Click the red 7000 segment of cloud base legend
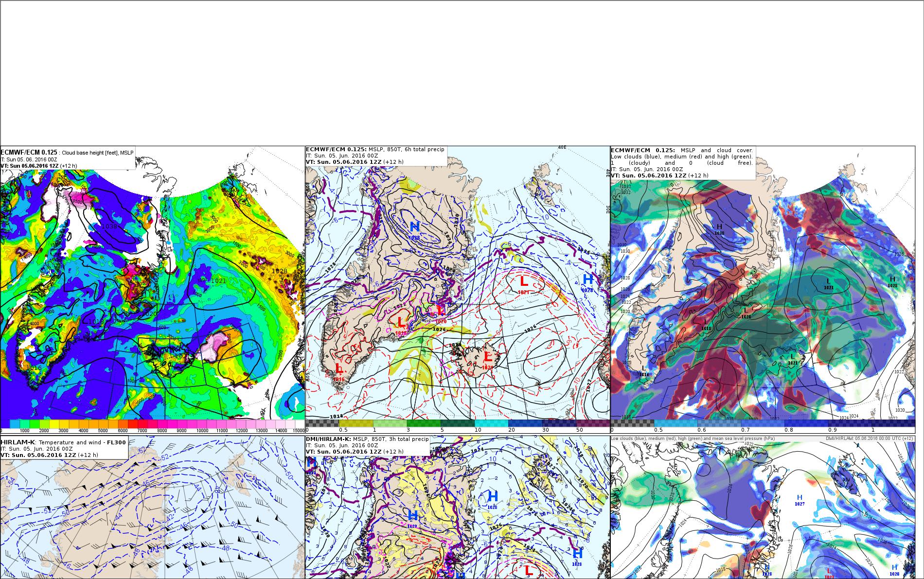The image size is (924, 579). click(142, 424)
